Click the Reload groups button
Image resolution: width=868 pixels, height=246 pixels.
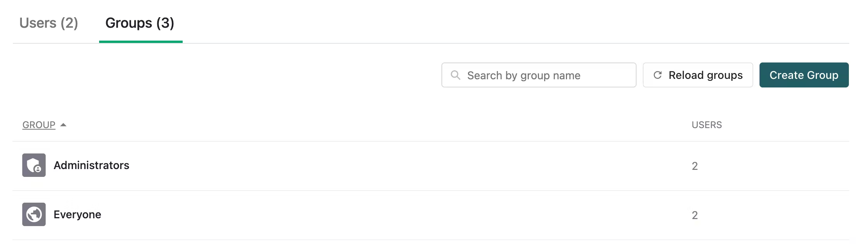pos(698,75)
